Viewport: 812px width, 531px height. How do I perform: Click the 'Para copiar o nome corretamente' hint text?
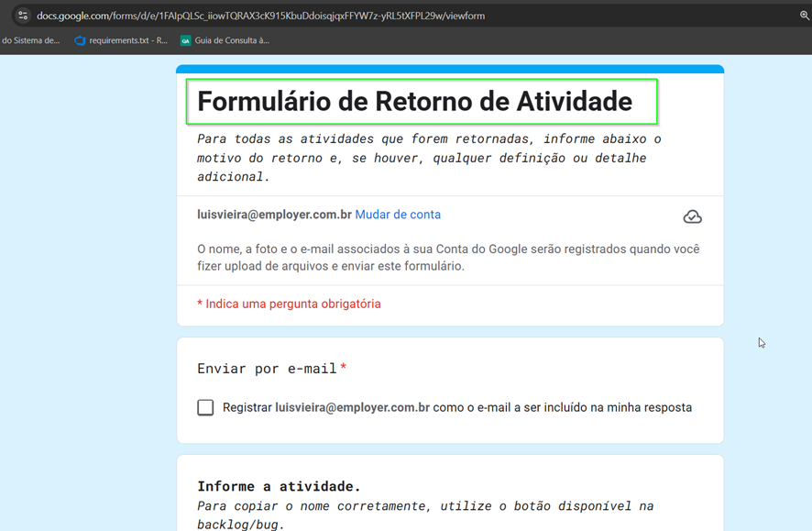click(425, 514)
